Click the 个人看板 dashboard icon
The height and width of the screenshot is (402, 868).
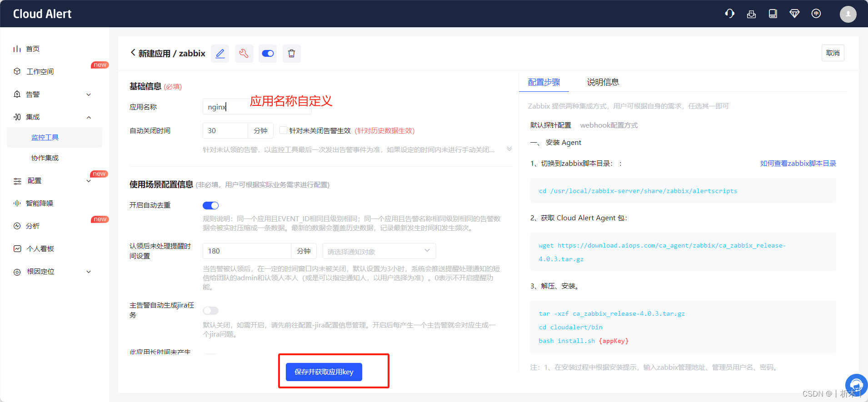point(17,248)
